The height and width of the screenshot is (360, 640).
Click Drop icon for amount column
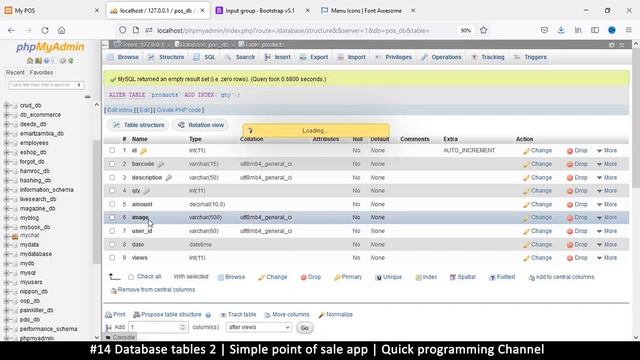coord(569,205)
